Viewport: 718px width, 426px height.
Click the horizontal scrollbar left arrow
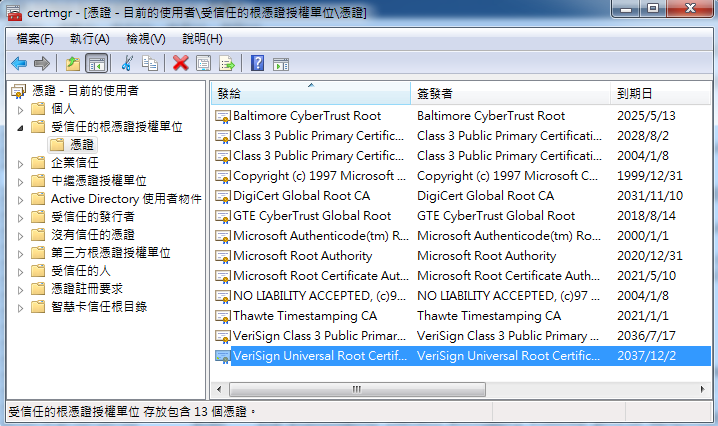(219, 390)
